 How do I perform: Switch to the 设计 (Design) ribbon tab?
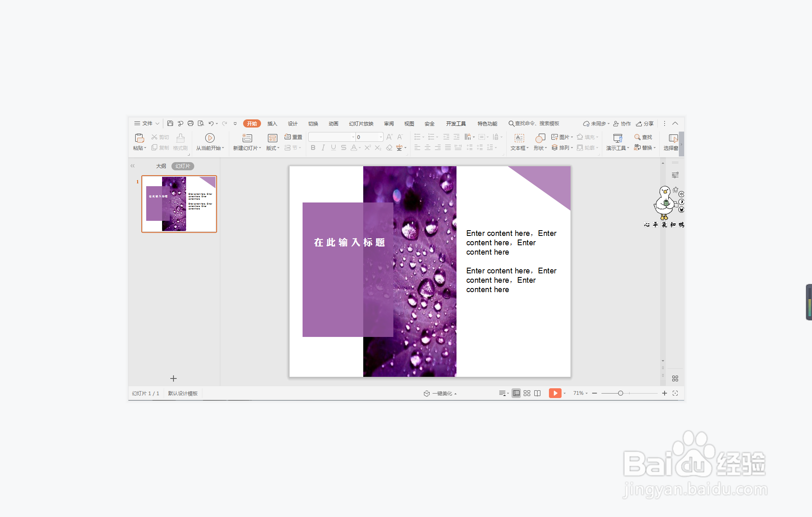pyautogui.click(x=292, y=123)
